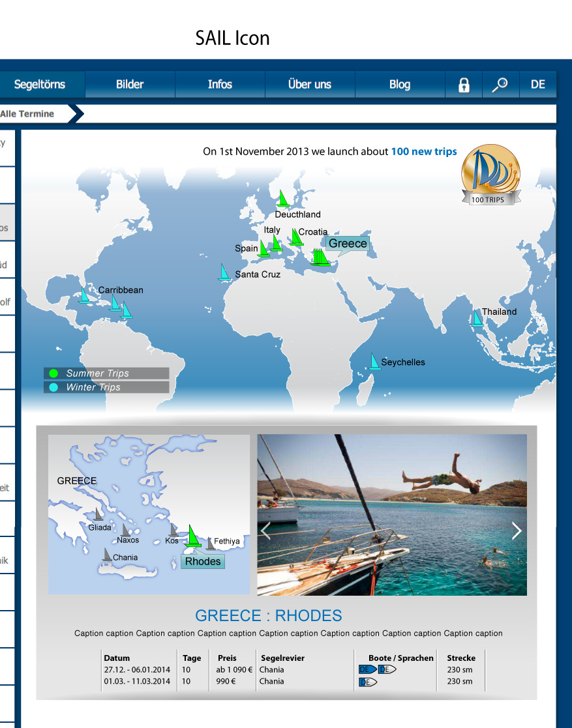This screenshot has height=728, width=572.
Task: Click the Datum column header
Action: 117,658
